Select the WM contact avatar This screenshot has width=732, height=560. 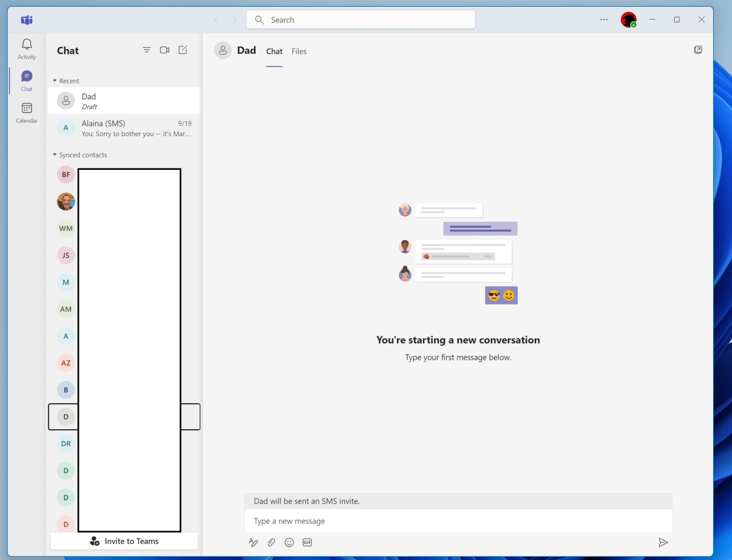click(66, 228)
